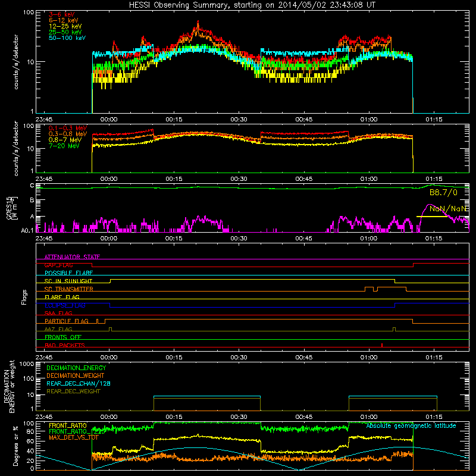The image size is (476, 476).
Task: Click the red BAD_PACKETS spike marker
Action: (382, 345)
